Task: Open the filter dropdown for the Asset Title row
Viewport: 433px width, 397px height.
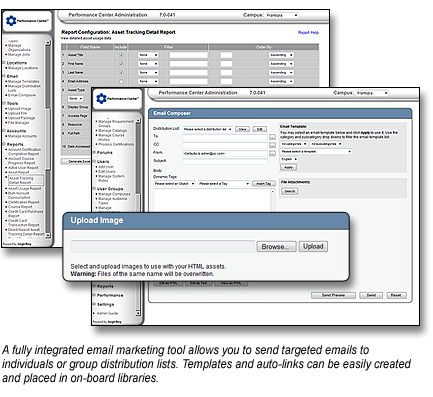Action: coord(148,55)
